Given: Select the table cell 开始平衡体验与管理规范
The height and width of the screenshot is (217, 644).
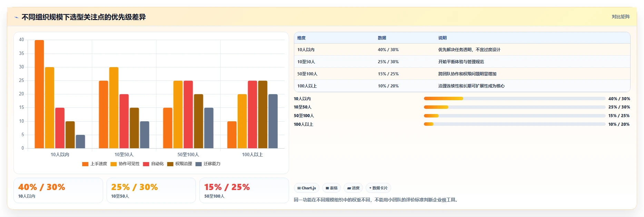Looking at the screenshot, I should (x=461, y=62).
